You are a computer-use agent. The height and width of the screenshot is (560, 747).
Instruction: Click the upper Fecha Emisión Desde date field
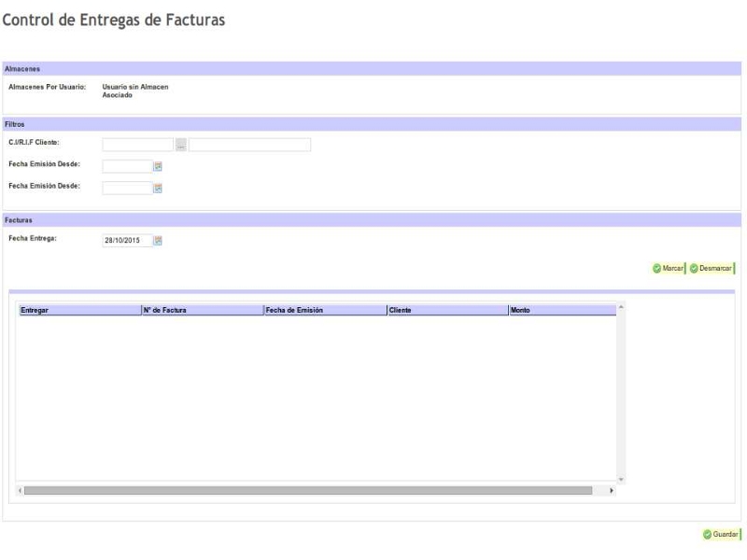coord(126,166)
